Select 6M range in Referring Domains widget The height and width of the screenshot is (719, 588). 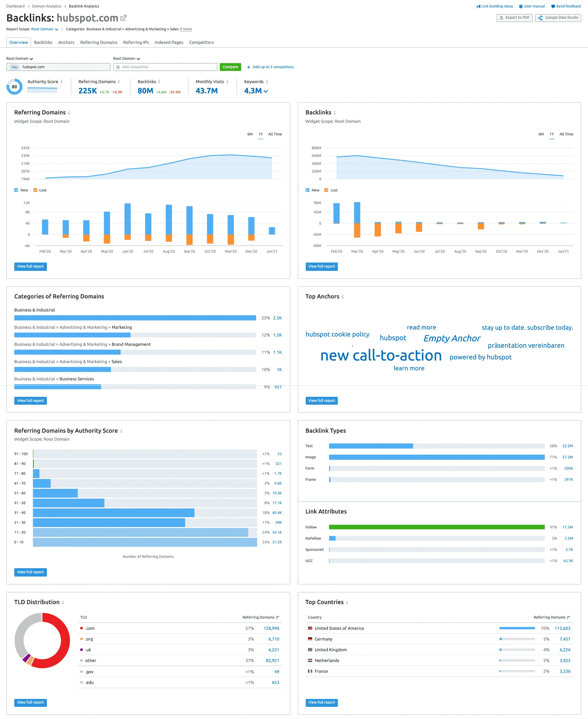250,134
